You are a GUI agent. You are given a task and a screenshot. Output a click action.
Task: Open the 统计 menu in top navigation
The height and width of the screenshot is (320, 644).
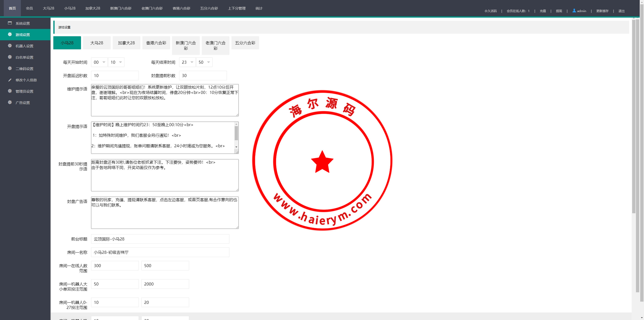click(259, 8)
